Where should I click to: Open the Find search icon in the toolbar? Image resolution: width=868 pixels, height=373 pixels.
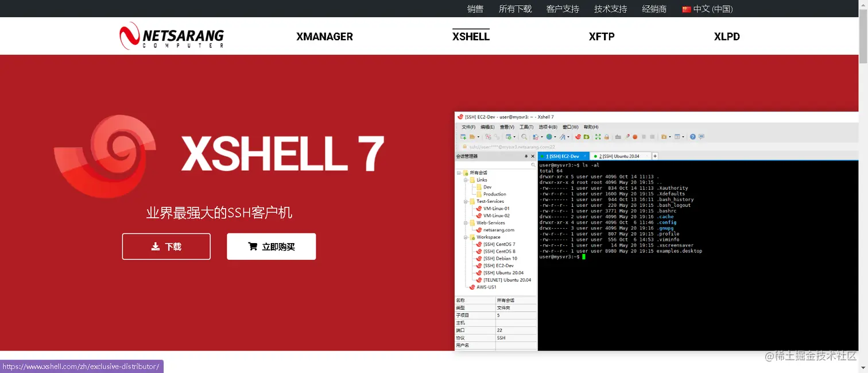point(523,137)
